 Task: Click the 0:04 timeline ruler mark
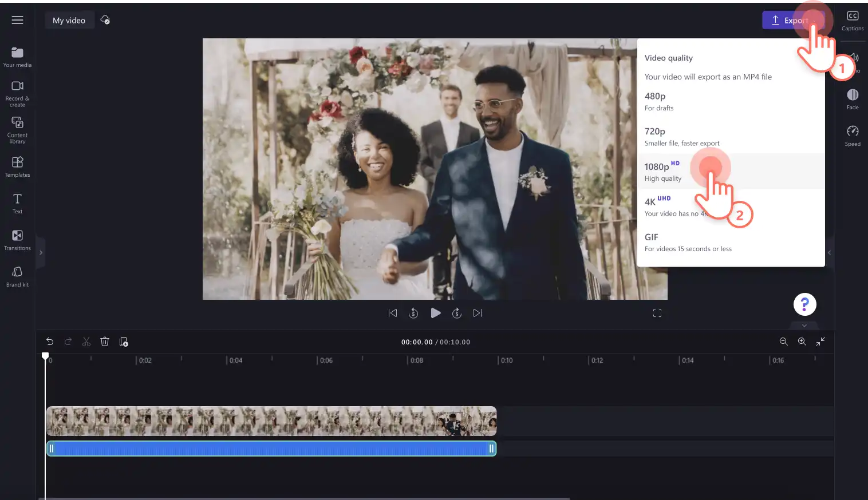click(x=235, y=360)
